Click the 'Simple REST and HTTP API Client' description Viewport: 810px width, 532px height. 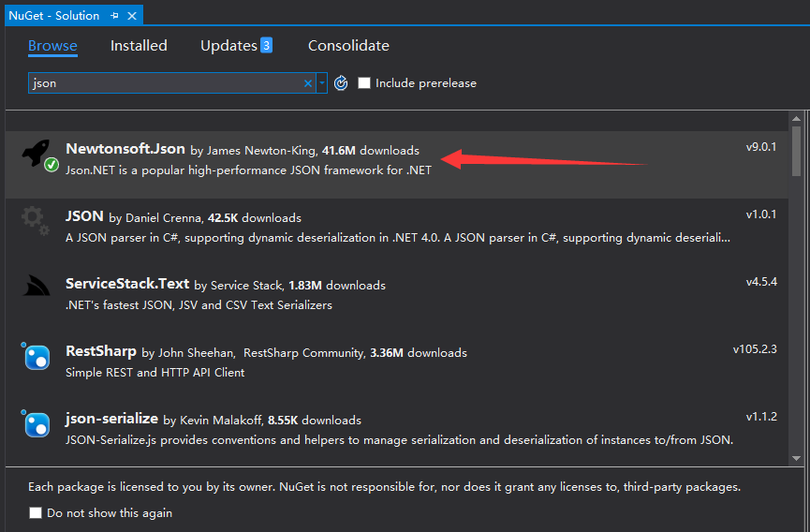click(155, 373)
